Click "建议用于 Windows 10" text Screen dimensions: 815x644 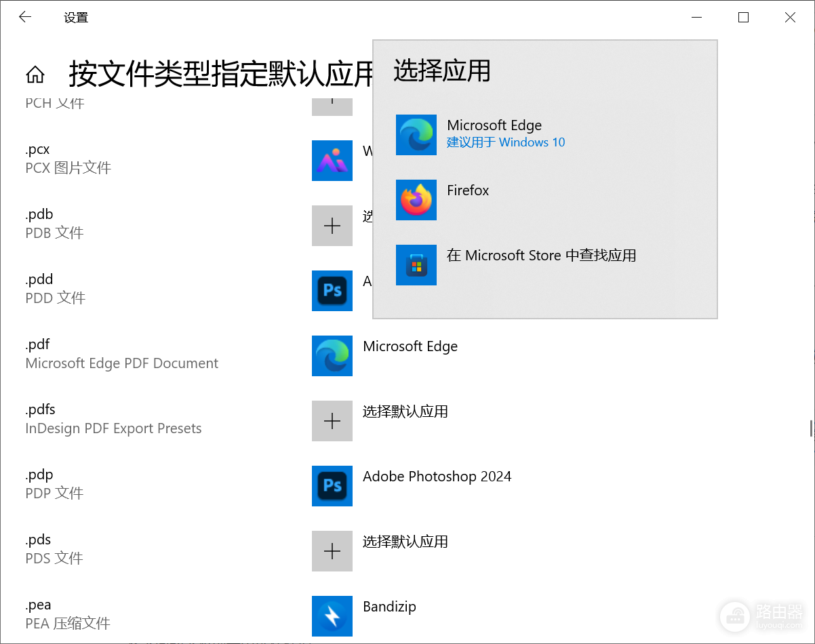click(x=506, y=142)
